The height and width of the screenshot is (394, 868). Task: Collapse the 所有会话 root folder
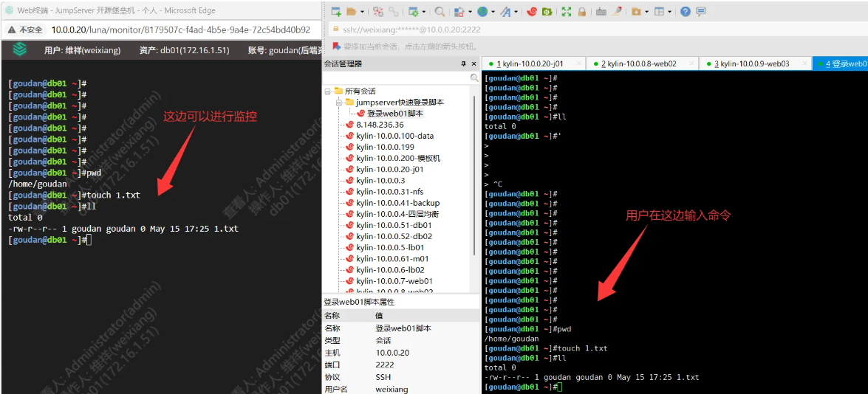click(x=328, y=91)
